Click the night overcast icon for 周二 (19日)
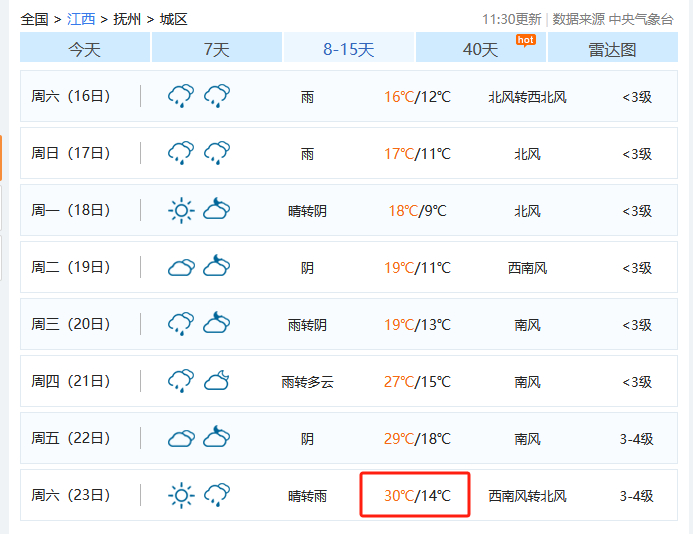The height and width of the screenshot is (534, 693). tap(217, 265)
